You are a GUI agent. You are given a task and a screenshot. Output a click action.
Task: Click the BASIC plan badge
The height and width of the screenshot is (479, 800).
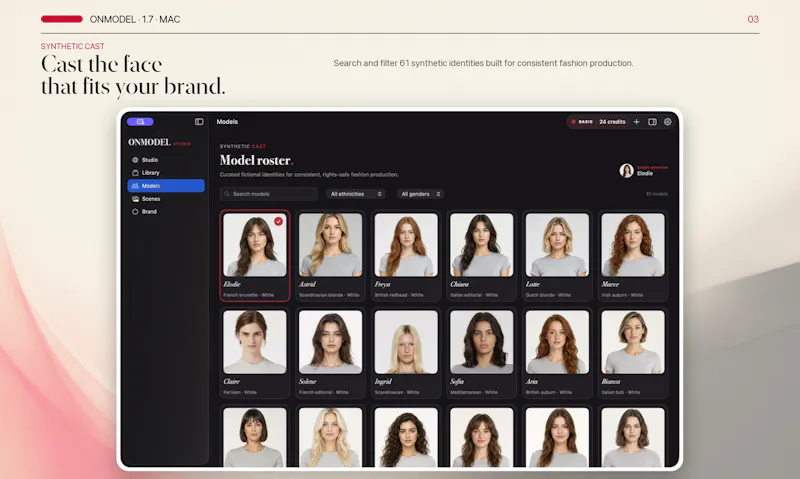(582, 122)
